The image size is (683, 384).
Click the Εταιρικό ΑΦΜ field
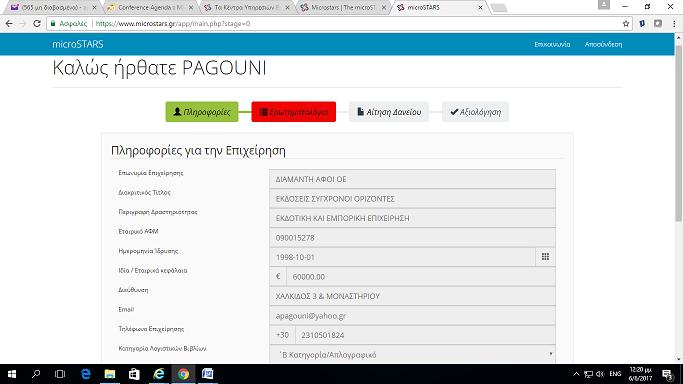point(412,238)
